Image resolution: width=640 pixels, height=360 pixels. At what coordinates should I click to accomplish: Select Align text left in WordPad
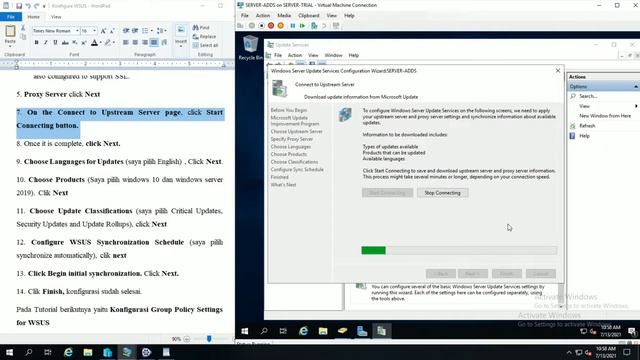[x=126, y=42]
